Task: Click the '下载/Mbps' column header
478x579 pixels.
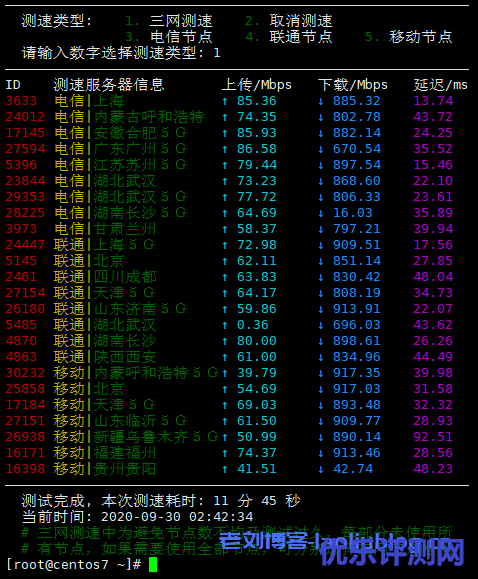Action: [x=353, y=85]
